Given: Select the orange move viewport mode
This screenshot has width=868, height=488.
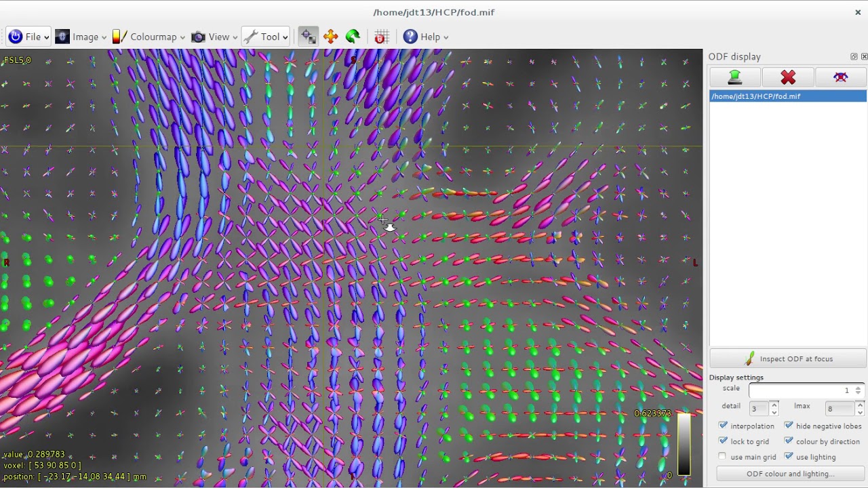Looking at the screenshot, I should click(331, 37).
